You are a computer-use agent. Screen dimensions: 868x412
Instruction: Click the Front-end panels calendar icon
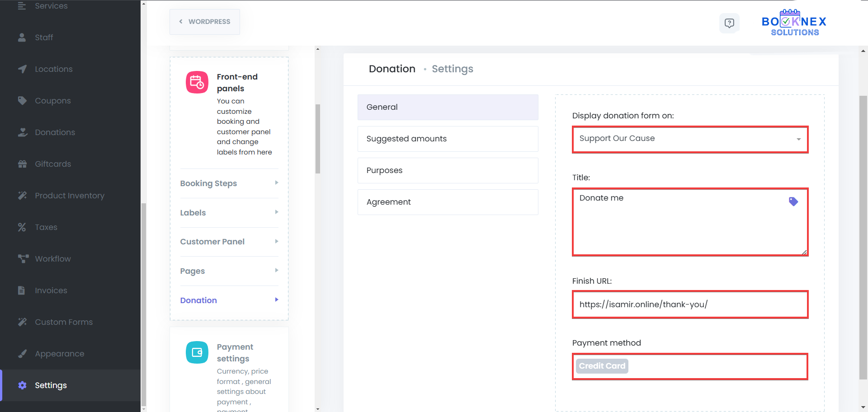click(x=197, y=82)
